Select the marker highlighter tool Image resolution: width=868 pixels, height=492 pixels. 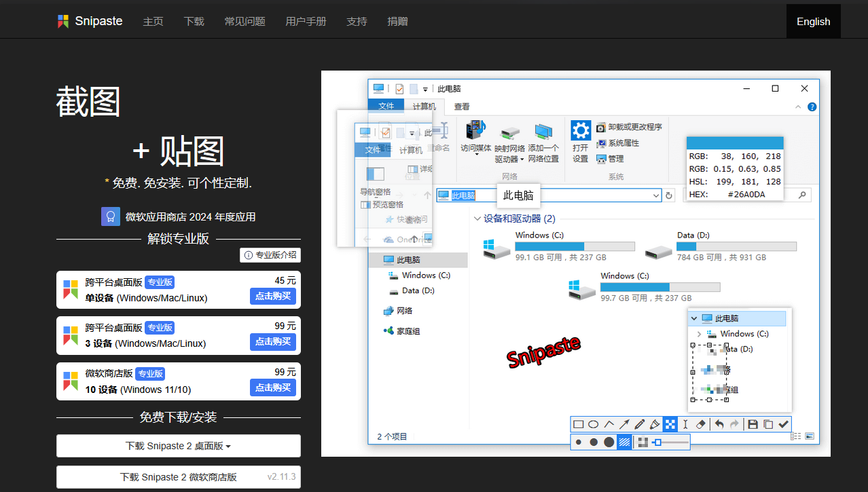pos(655,424)
